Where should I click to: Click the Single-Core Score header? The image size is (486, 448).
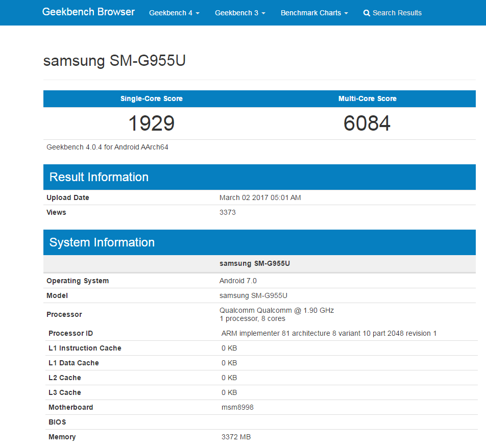[152, 98]
